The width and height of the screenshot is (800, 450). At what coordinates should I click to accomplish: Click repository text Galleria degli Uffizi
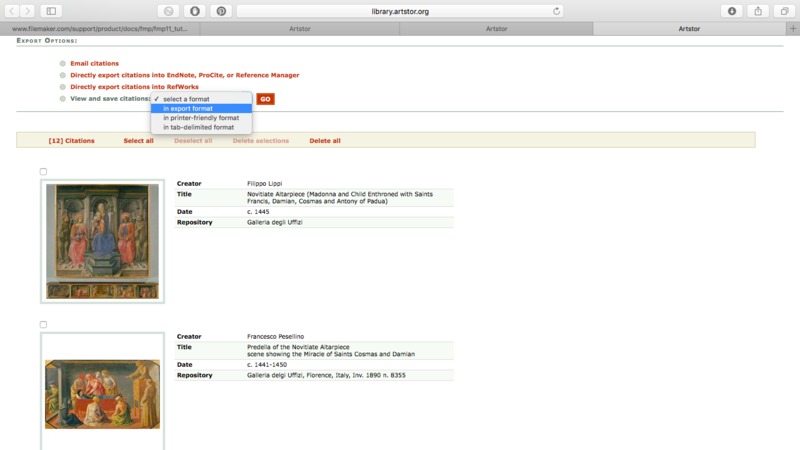[274, 222]
